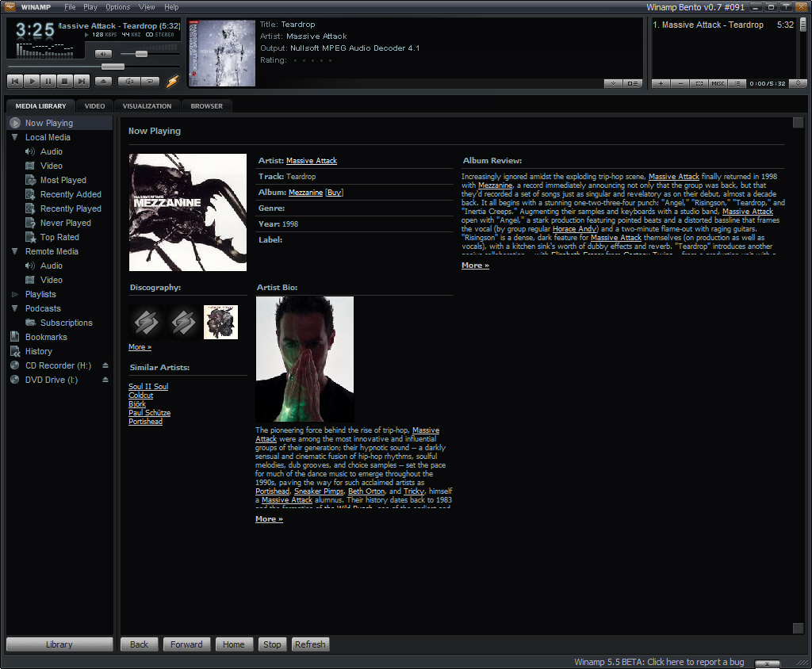The width and height of the screenshot is (812, 669).
Task: Open playlist MISC options
Action: click(718, 83)
